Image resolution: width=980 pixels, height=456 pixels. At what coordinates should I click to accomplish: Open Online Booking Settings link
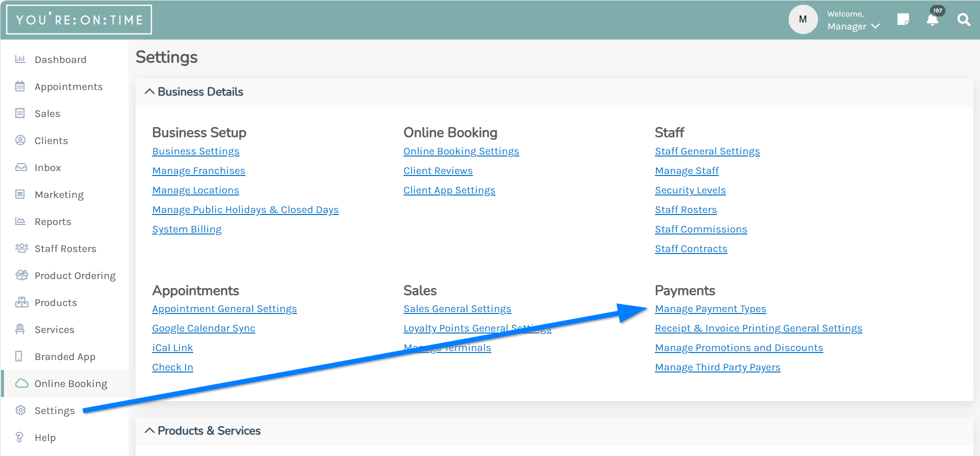tap(461, 151)
